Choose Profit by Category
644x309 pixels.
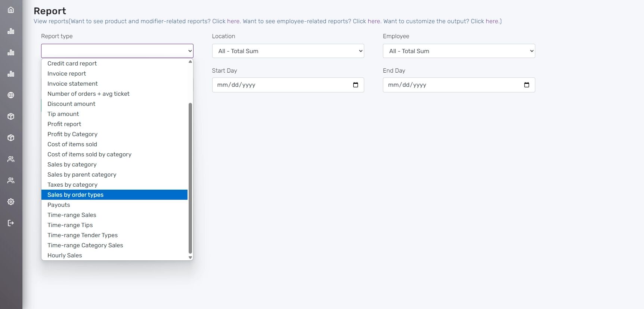click(114, 134)
